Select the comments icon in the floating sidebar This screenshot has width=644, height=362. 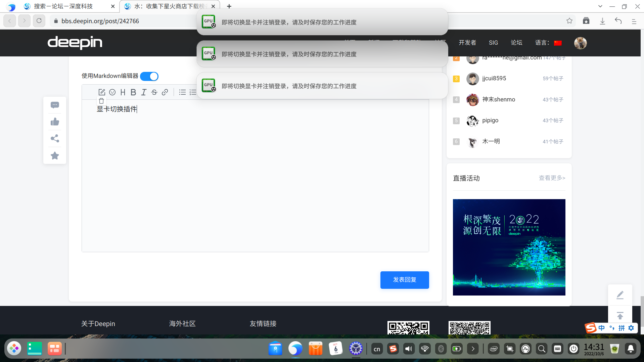point(55,105)
